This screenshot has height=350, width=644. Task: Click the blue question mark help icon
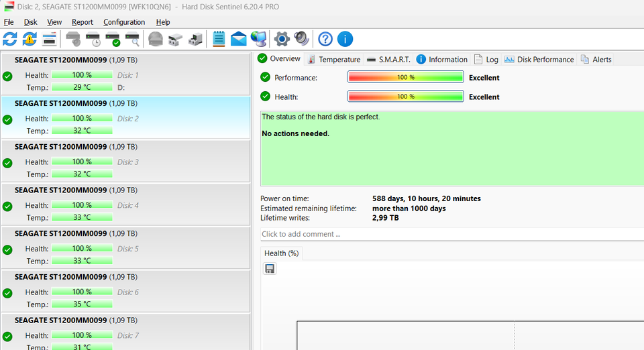[325, 39]
